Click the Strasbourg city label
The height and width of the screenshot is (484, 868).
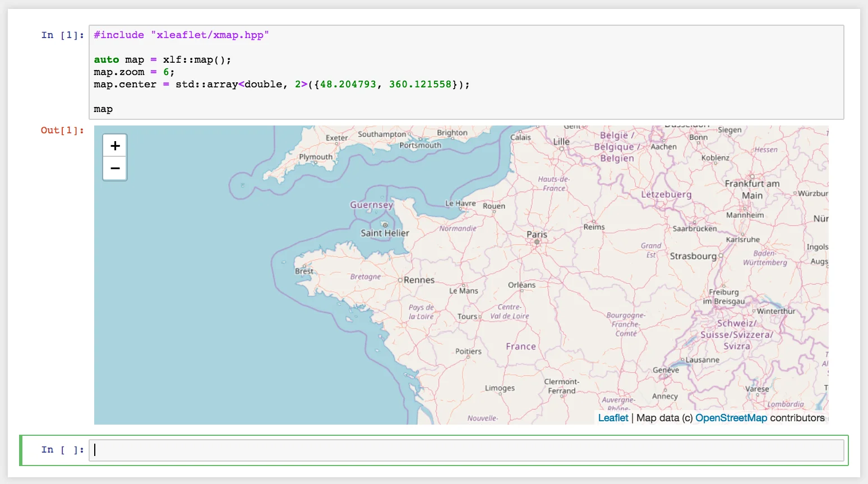[693, 256]
